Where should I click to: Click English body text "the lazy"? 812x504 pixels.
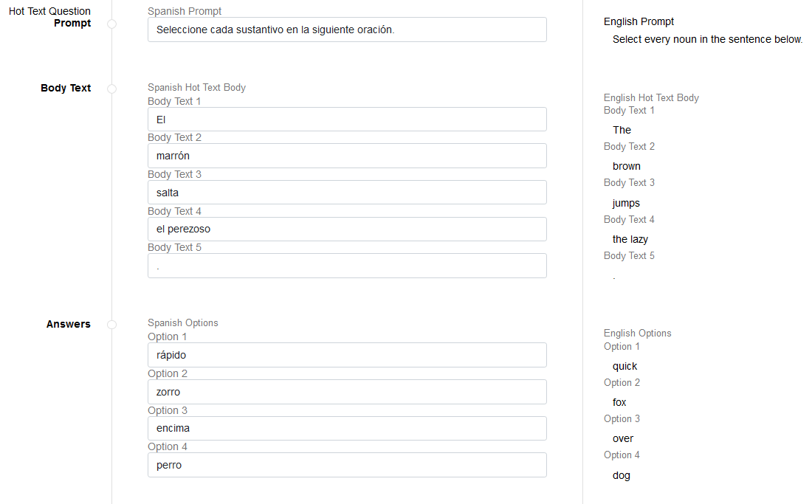click(x=630, y=239)
